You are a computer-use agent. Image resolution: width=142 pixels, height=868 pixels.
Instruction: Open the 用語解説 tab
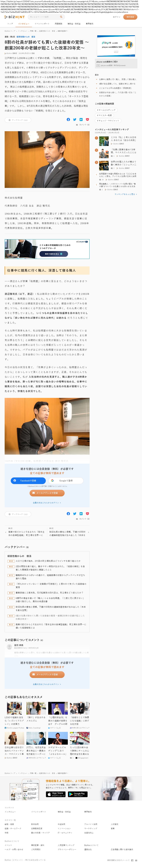[x=58, y=24]
